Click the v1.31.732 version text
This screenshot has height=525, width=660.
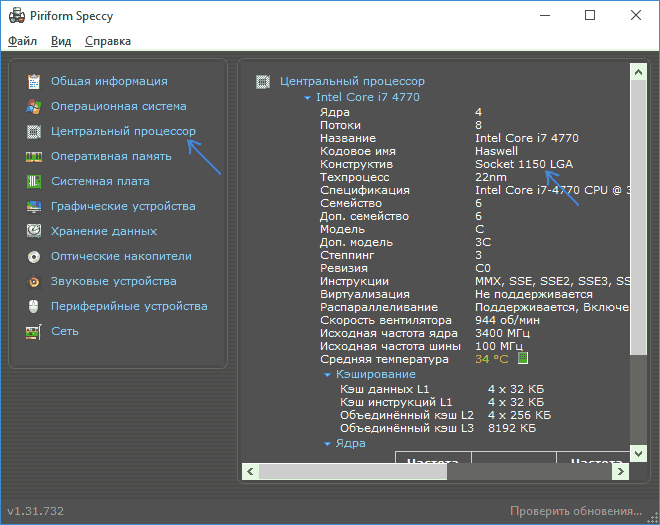click(35, 511)
